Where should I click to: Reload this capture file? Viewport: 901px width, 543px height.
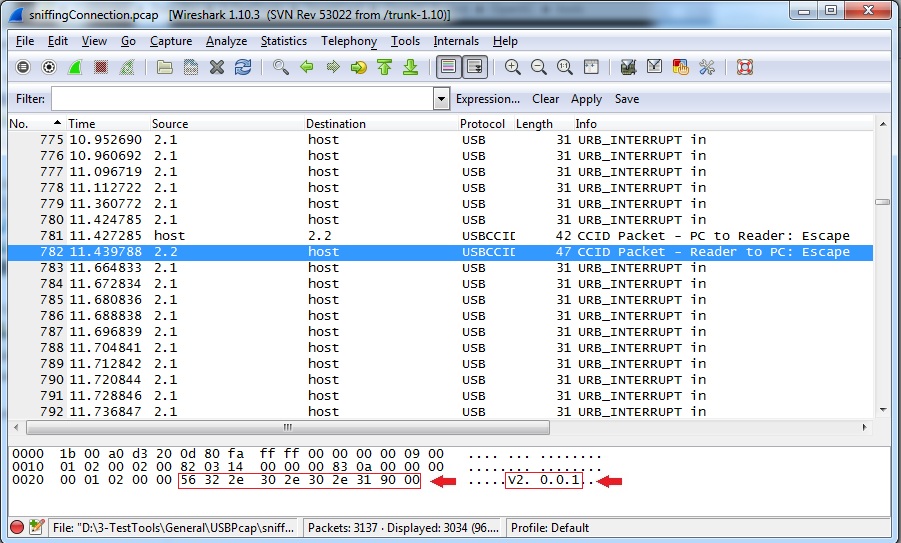(243, 67)
